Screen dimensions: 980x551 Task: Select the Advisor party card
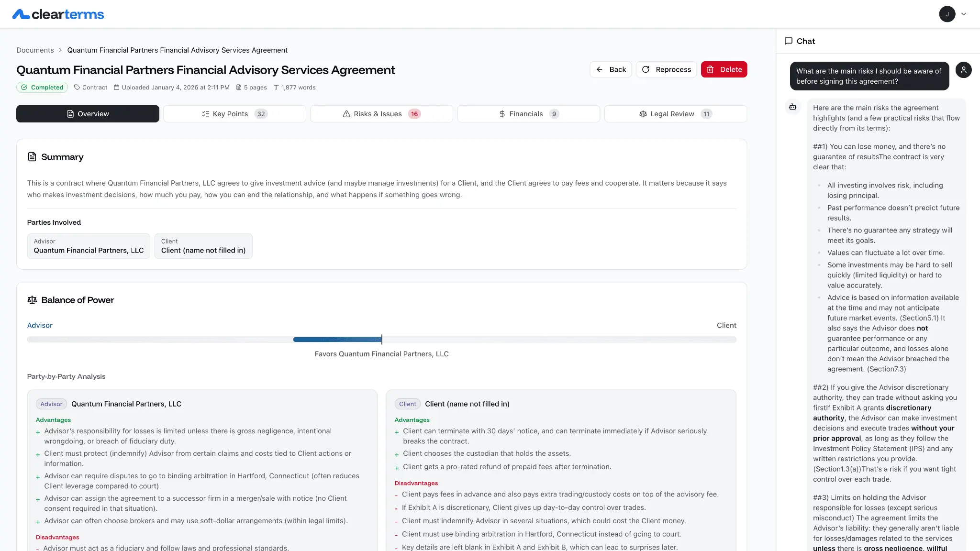89,246
